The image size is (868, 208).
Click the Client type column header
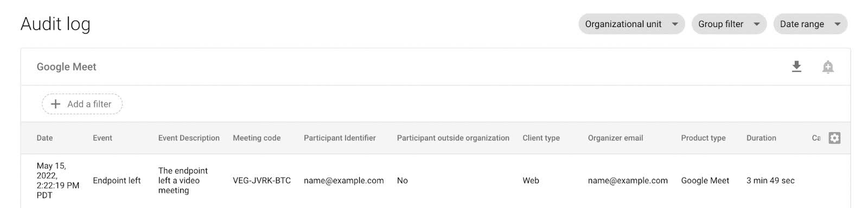(x=541, y=138)
